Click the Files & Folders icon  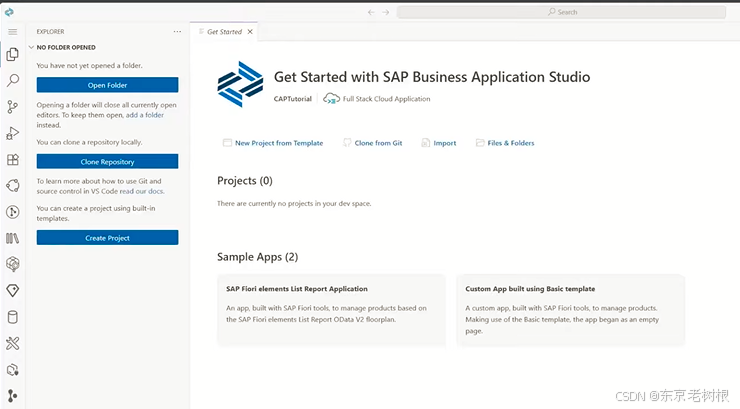(x=480, y=142)
